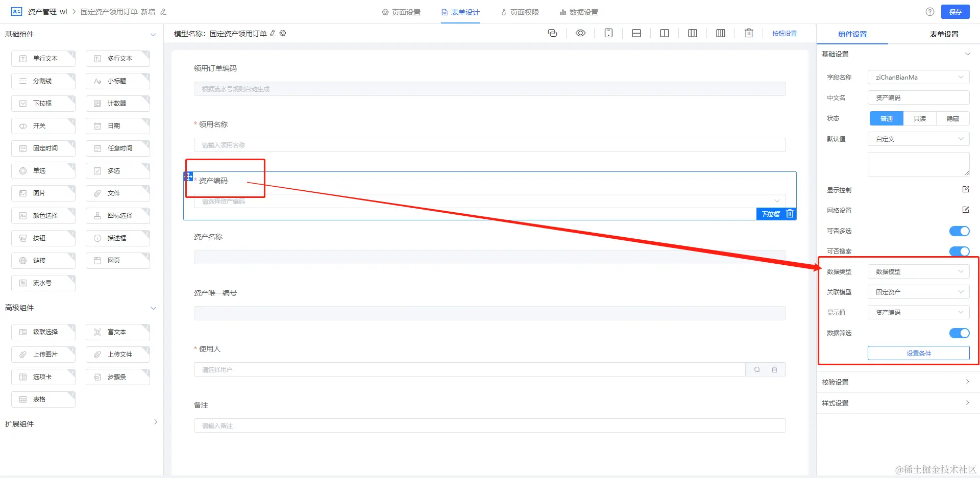Open the 显示值 dropdown
The width and height of the screenshot is (980, 478).
click(919, 312)
